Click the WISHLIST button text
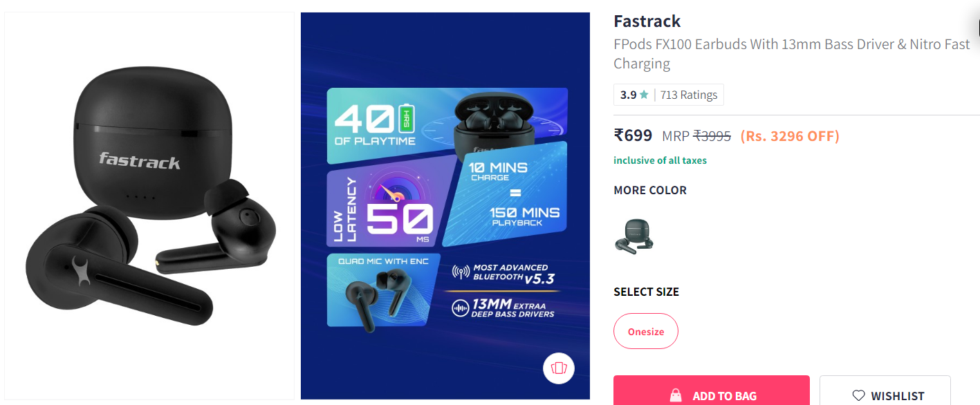Screen dimensions: 980x405 click(898, 396)
